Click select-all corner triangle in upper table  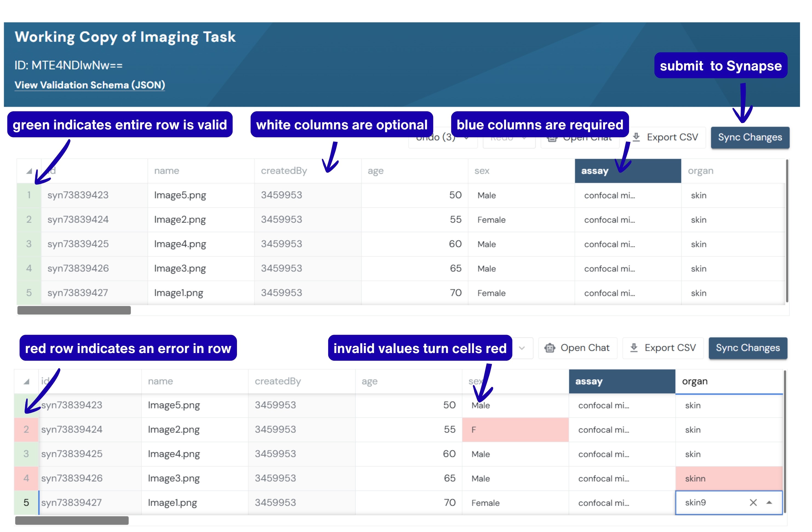(29, 171)
